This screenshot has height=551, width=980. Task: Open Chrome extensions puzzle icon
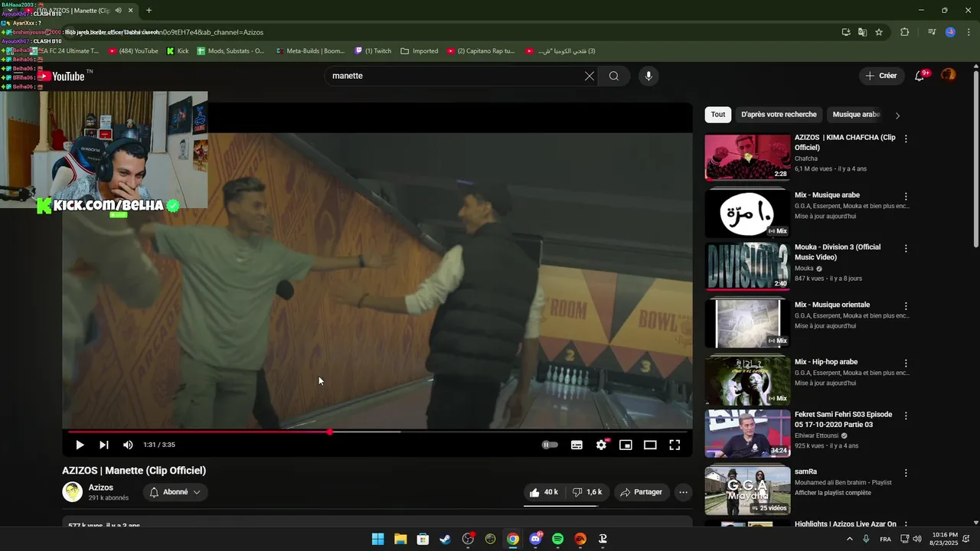click(904, 32)
